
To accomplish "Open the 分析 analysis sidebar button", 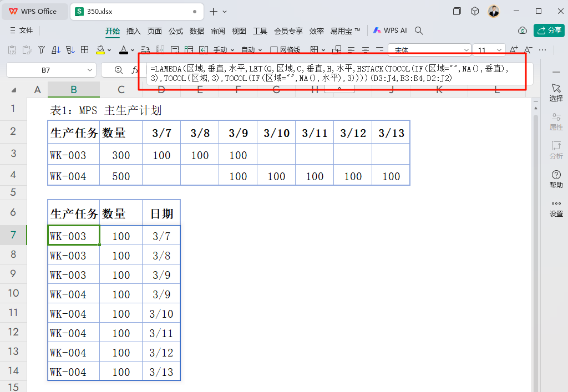I will click(x=556, y=151).
